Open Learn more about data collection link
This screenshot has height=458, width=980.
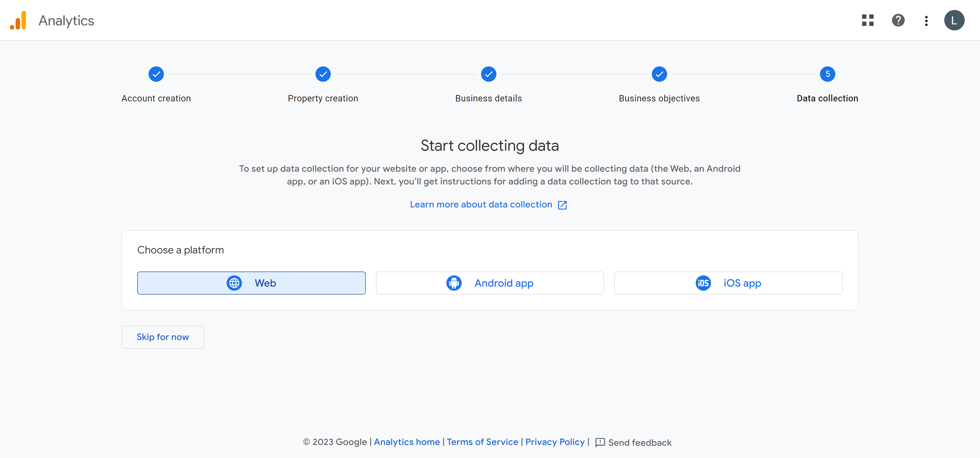pyautogui.click(x=481, y=204)
